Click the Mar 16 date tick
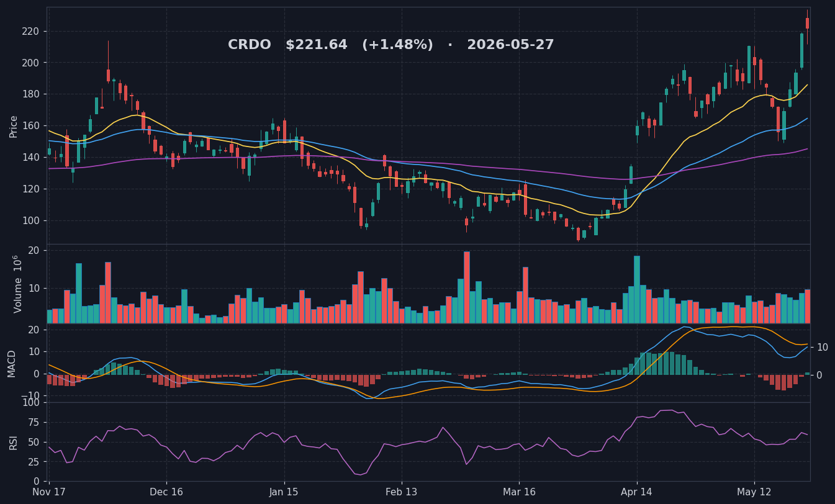Viewport: 835px width, 504px height. click(519, 492)
